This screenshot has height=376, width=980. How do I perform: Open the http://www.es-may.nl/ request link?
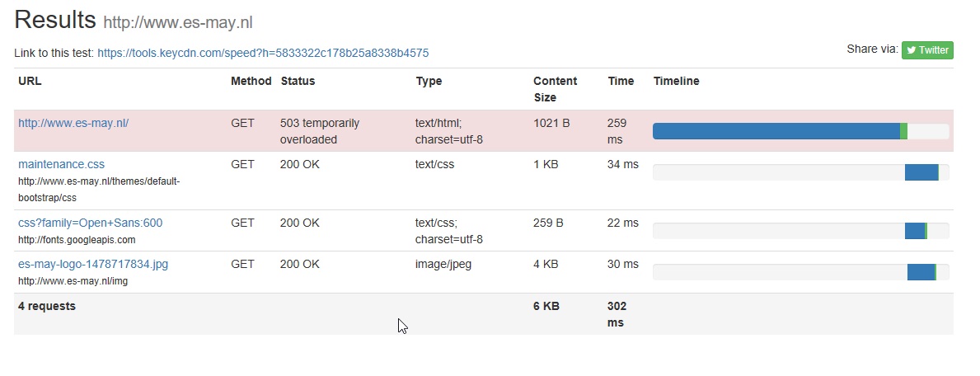tap(73, 123)
